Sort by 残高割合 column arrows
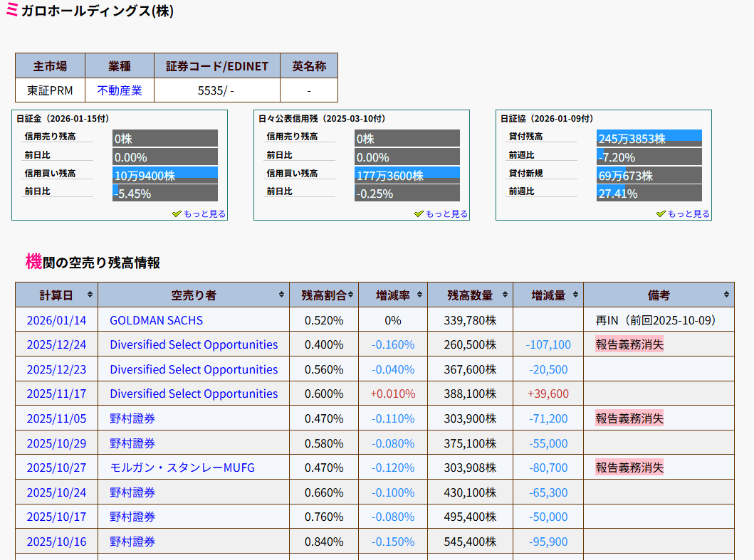The width and height of the screenshot is (754, 560). pyautogui.click(x=350, y=295)
